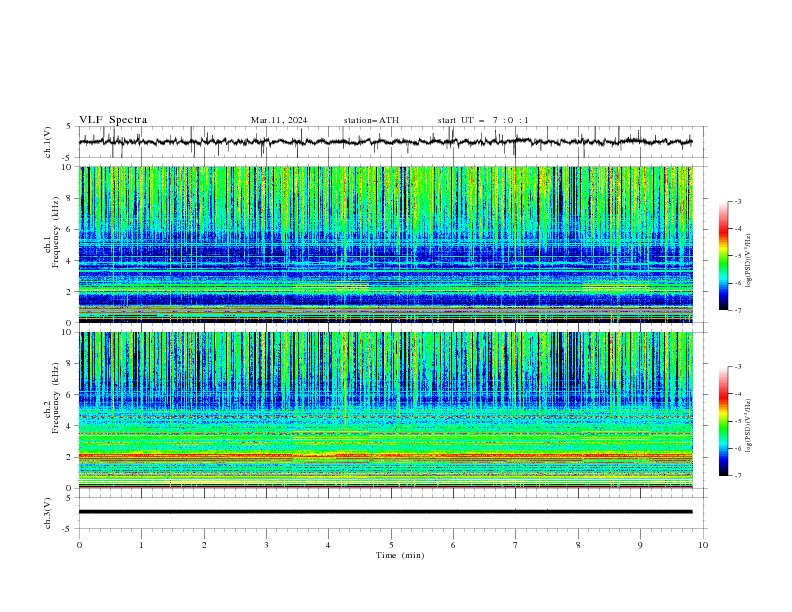
Task: Click the ch.1 spectrogram panel
Action: (385, 244)
